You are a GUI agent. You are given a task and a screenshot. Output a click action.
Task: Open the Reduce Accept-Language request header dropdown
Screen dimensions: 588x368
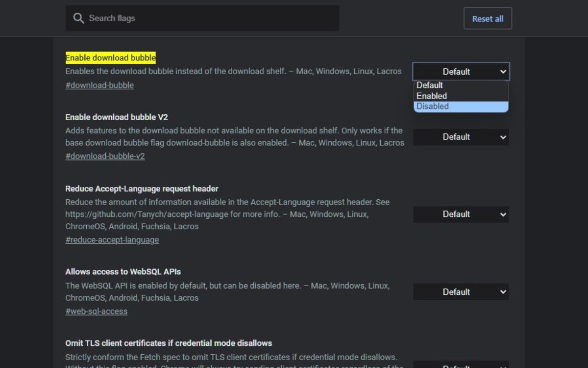(461, 214)
